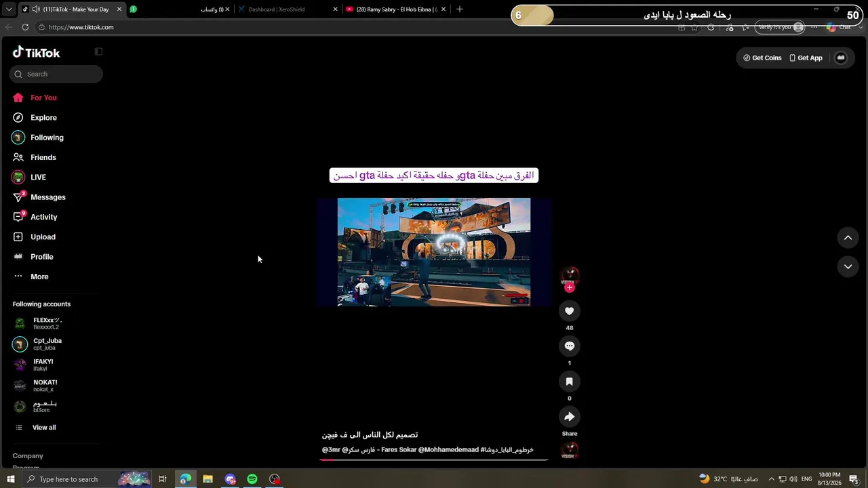Collapse the TikTok sidebar panel
868x488 pixels.
pyautogui.click(x=98, y=52)
